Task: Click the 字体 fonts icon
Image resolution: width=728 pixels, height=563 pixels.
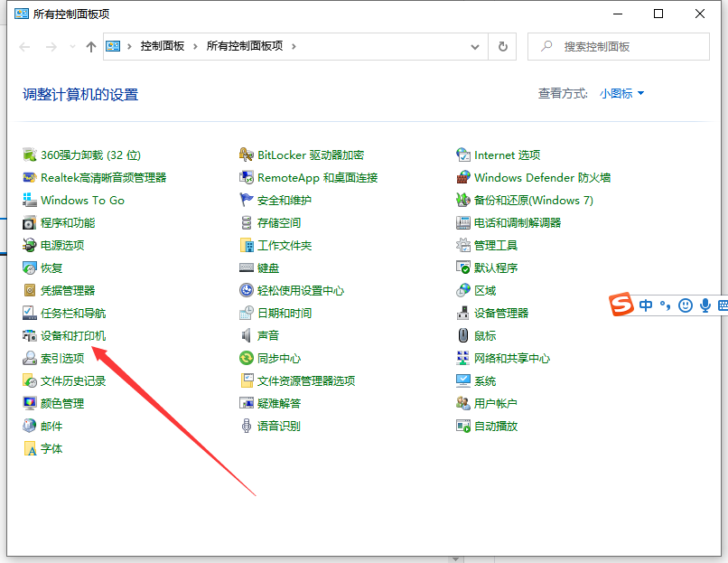Action: tap(30, 449)
